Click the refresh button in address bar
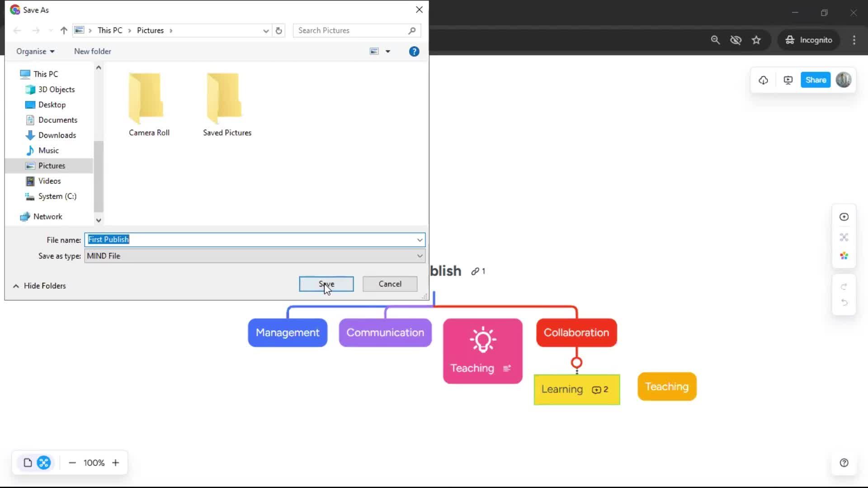 click(278, 30)
